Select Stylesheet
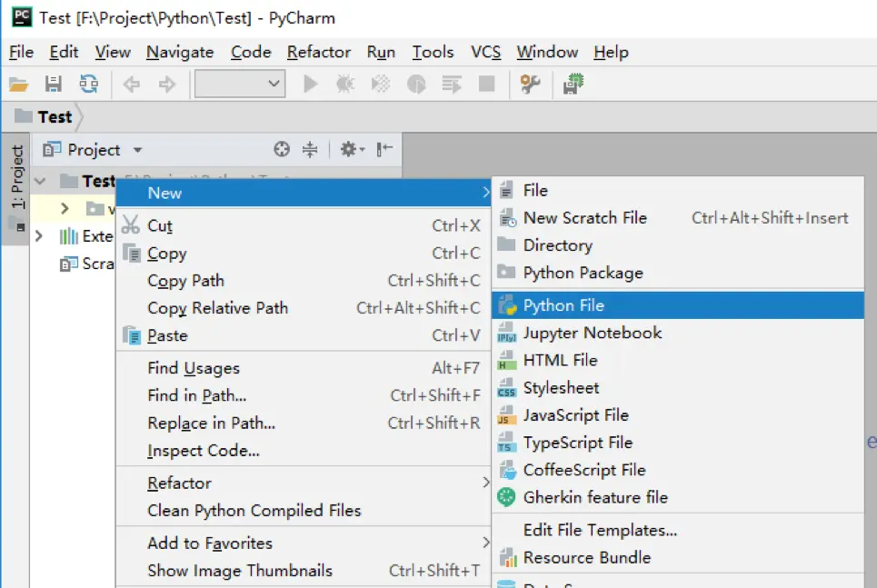 click(x=678, y=388)
